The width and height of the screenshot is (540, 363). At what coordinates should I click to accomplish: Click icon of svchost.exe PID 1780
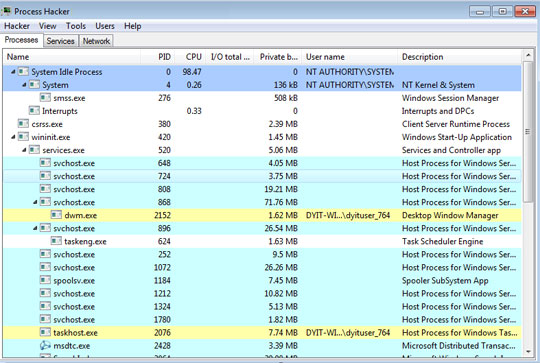click(45, 320)
